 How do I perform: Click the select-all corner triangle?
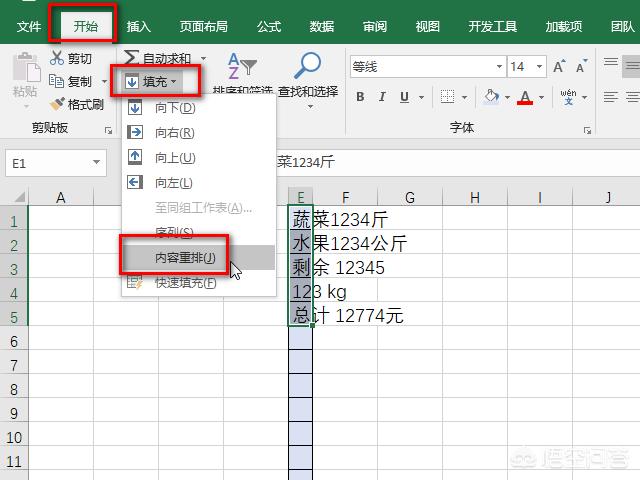point(18,197)
